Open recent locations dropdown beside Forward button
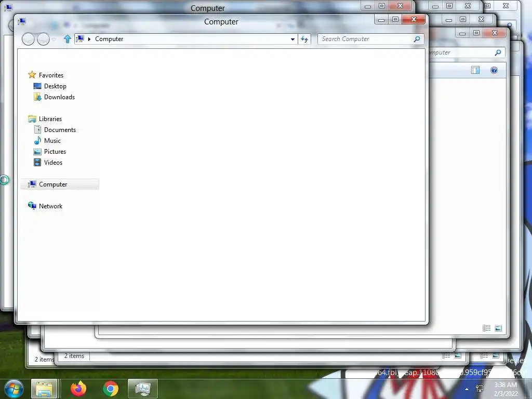This screenshot has height=399, width=532. pyautogui.click(x=54, y=39)
